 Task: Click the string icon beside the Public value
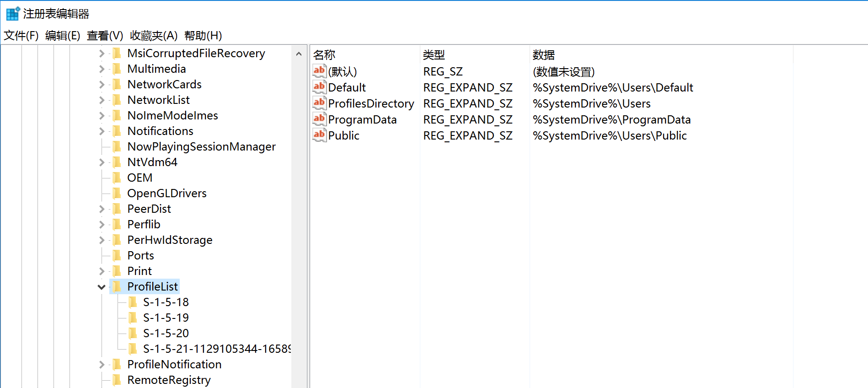point(319,135)
